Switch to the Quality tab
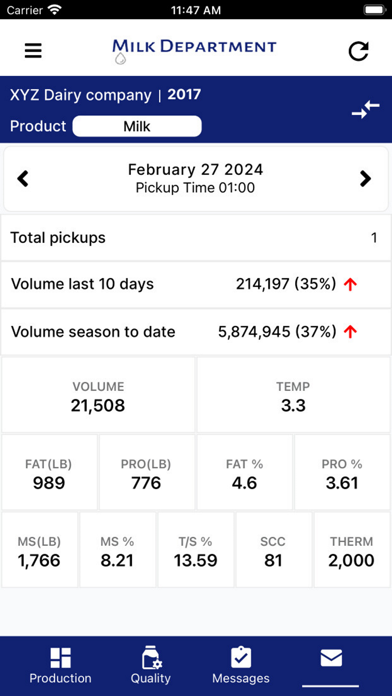 pos(150,665)
